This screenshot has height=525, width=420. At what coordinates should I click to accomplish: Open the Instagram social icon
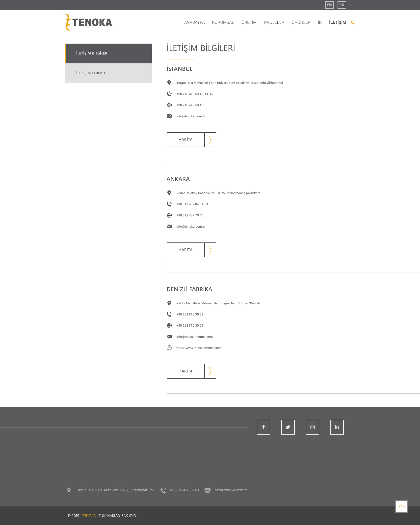point(313,427)
